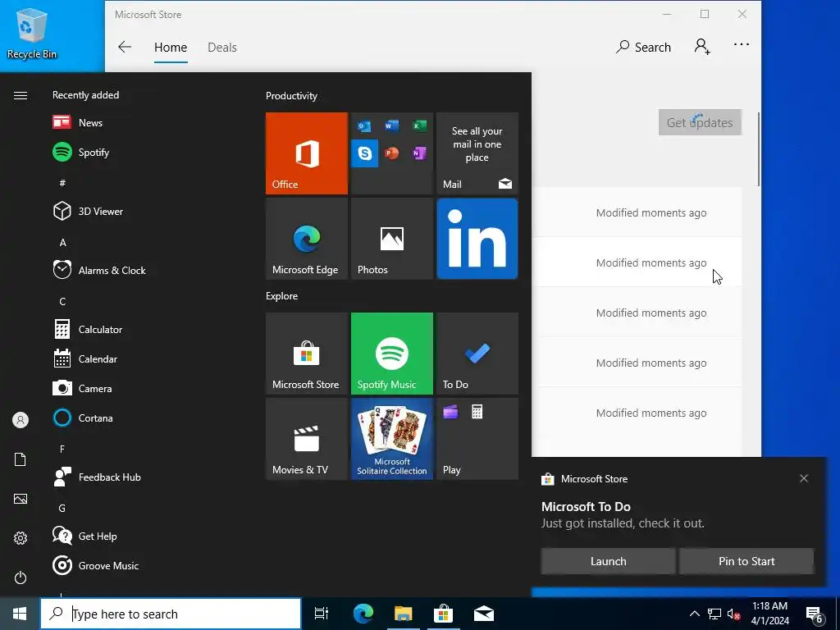
Task: Click Launch in the To Do notification
Action: [608, 561]
